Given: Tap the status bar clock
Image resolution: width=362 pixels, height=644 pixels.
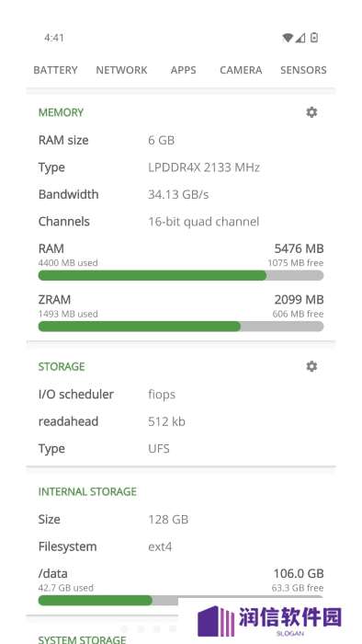Looking at the screenshot, I should pos(54,38).
